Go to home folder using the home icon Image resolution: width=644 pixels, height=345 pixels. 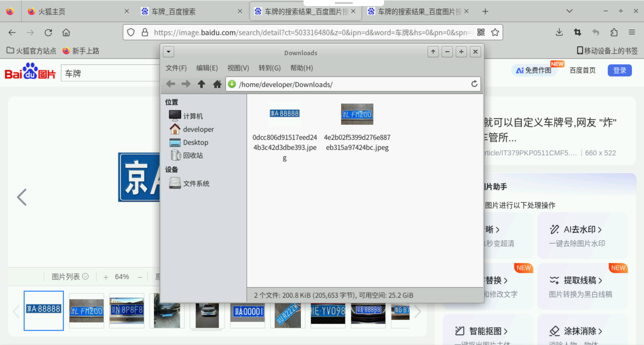click(217, 84)
